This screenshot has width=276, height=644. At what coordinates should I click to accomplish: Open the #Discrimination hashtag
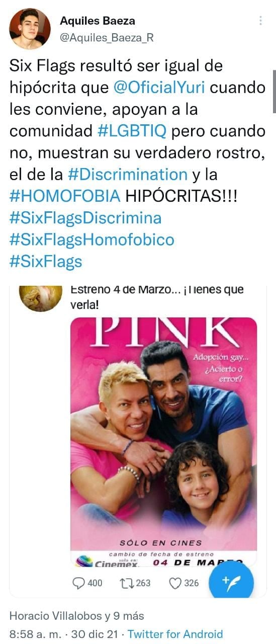(x=128, y=175)
